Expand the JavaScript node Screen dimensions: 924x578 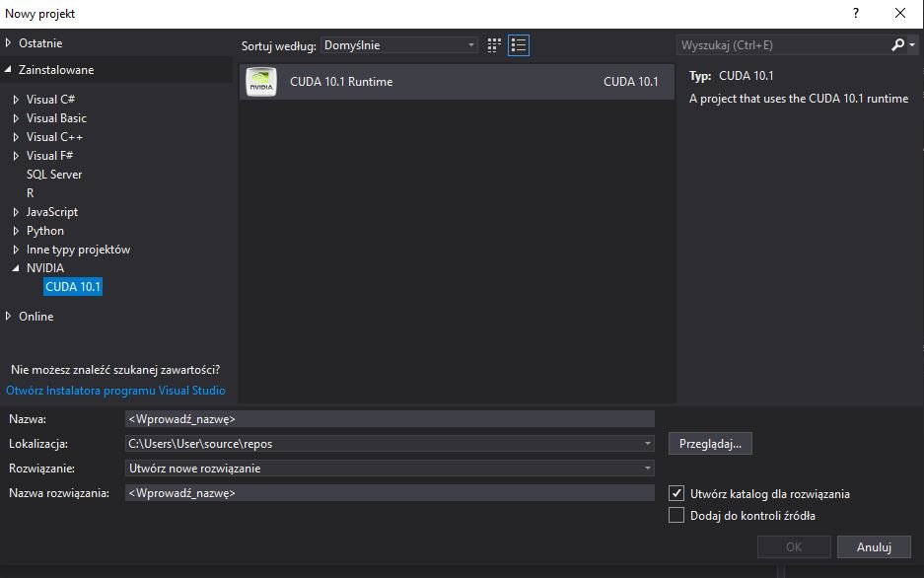pos(16,212)
